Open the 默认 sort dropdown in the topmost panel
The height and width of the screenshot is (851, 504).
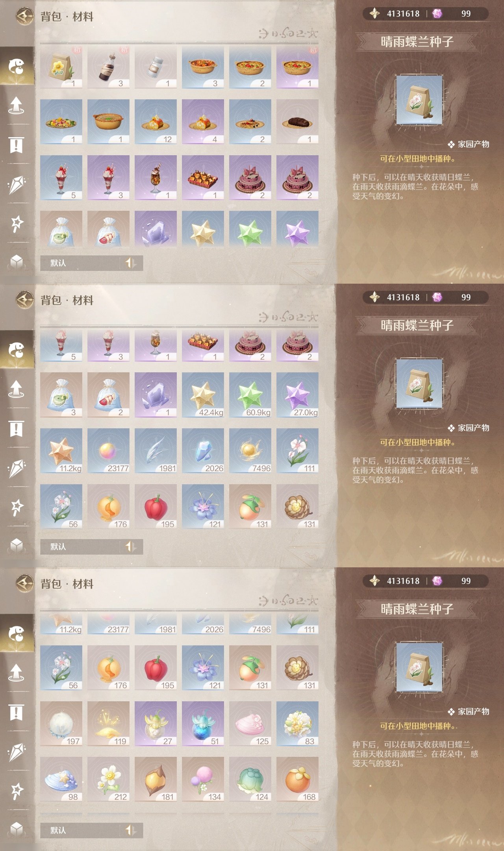click(80, 263)
